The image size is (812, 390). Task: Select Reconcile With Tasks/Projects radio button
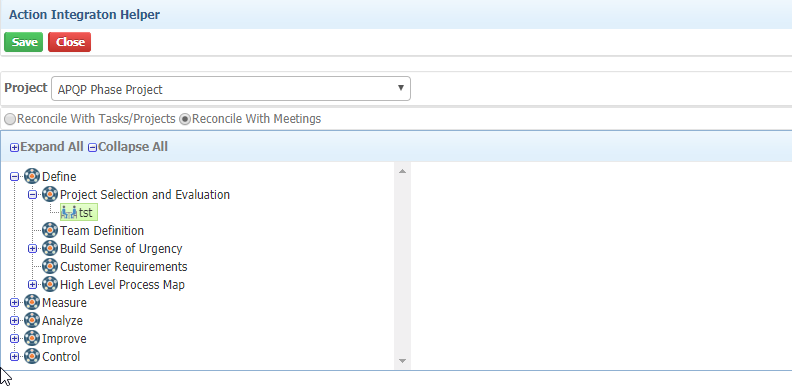tap(10, 119)
